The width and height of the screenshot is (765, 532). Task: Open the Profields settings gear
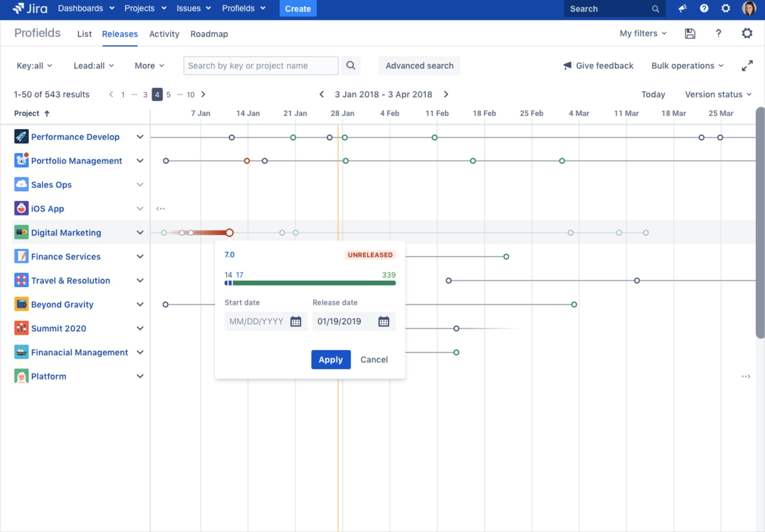[747, 33]
